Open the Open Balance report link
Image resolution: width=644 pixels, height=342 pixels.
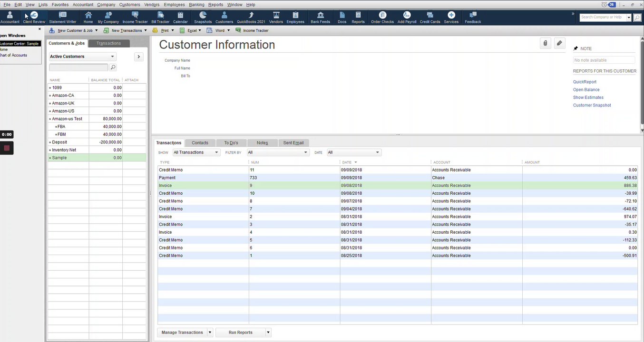pyautogui.click(x=586, y=90)
